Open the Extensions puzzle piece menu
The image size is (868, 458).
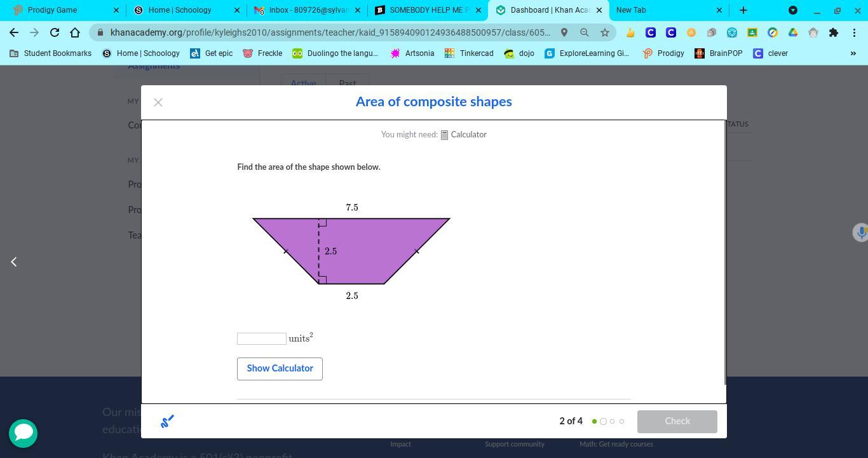(834, 32)
